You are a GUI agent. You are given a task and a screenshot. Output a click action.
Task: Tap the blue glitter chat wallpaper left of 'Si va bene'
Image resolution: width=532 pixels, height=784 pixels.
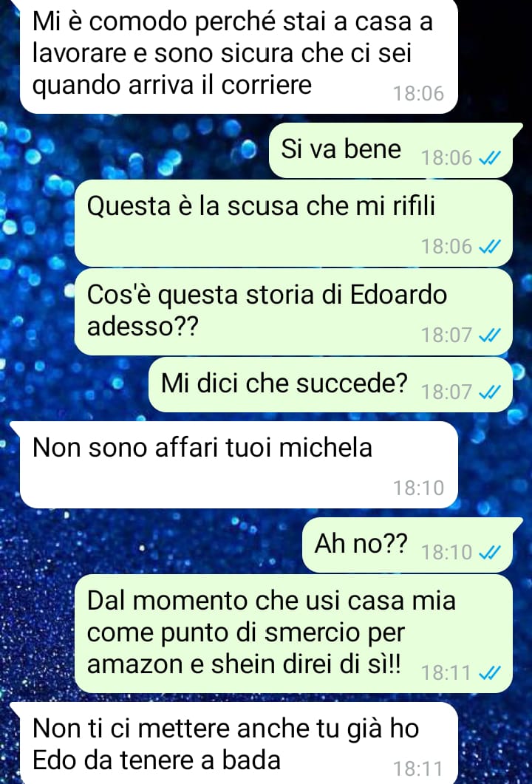point(135,150)
